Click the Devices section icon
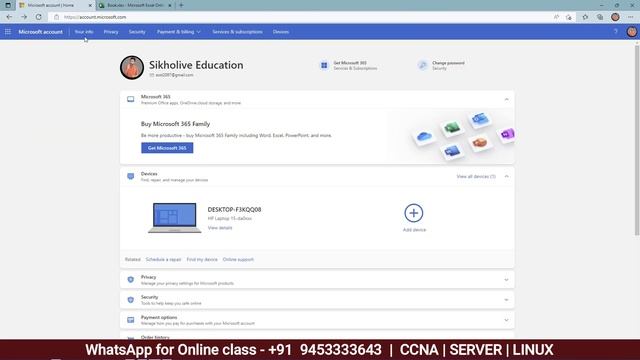The width and height of the screenshot is (640, 360). (131, 176)
